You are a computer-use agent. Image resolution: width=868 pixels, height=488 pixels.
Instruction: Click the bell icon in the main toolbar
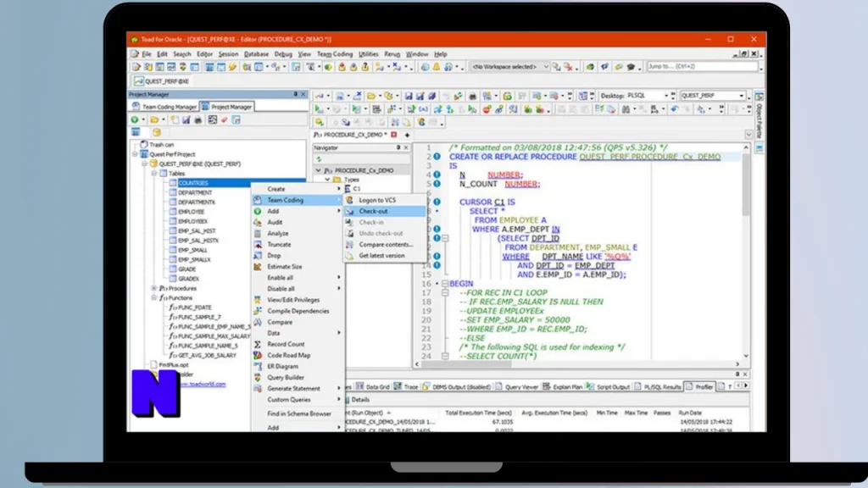click(x=437, y=67)
